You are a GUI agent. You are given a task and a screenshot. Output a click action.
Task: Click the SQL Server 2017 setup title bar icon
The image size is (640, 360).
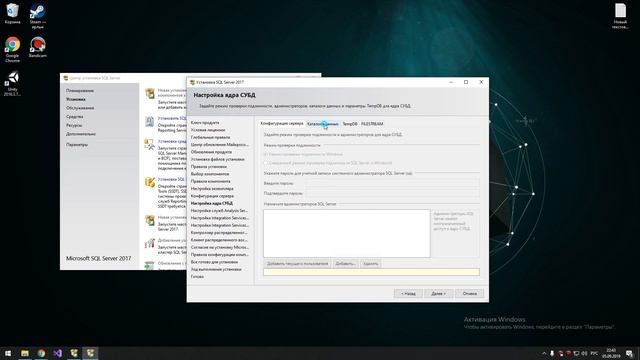[x=192, y=82]
